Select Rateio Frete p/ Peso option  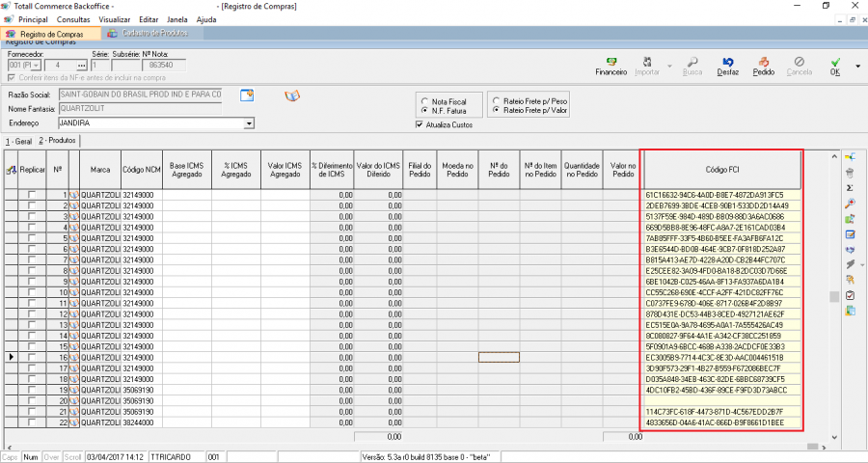[496, 100]
